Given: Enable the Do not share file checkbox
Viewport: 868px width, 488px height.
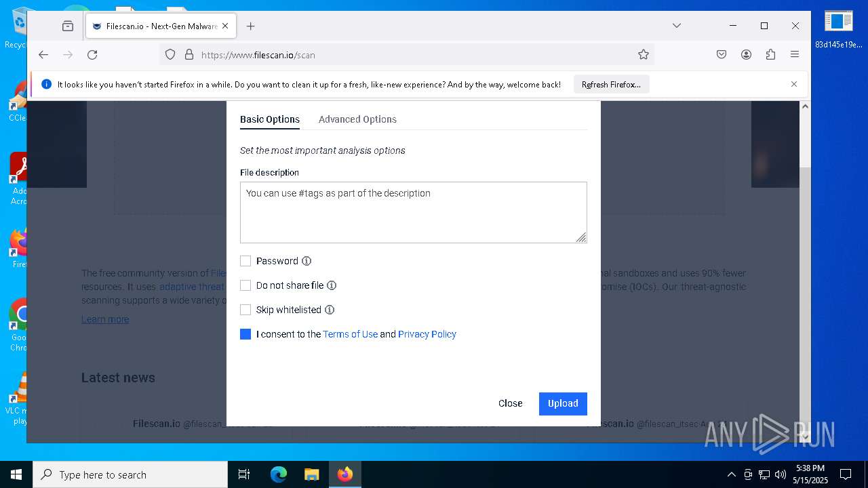Looking at the screenshot, I should pos(245,285).
